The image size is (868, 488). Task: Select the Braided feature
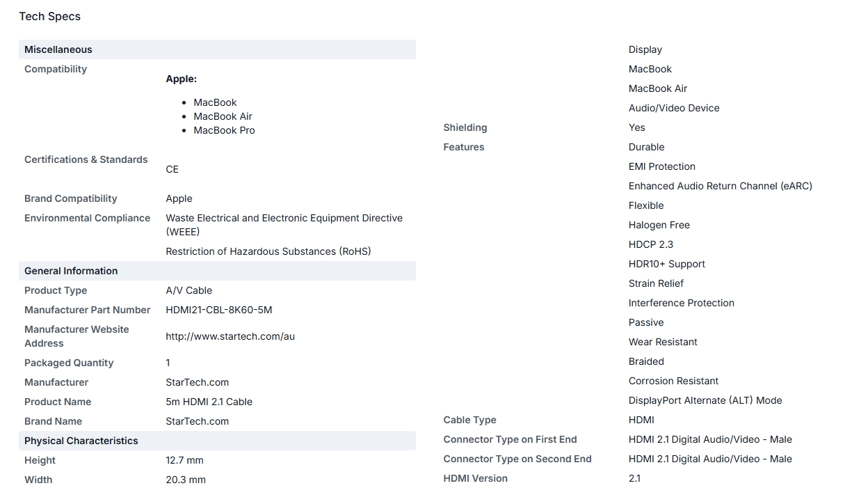(646, 361)
